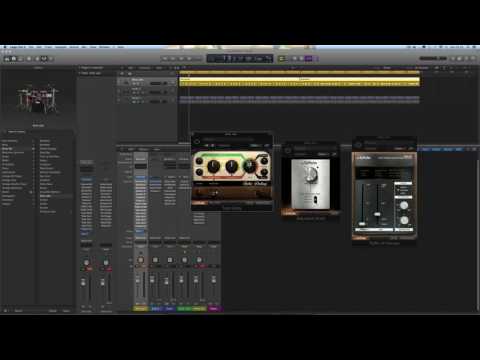Expand the Track inspector disclosure triangle
The width and height of the screenshot is (480, 360).
pos(80,73)
